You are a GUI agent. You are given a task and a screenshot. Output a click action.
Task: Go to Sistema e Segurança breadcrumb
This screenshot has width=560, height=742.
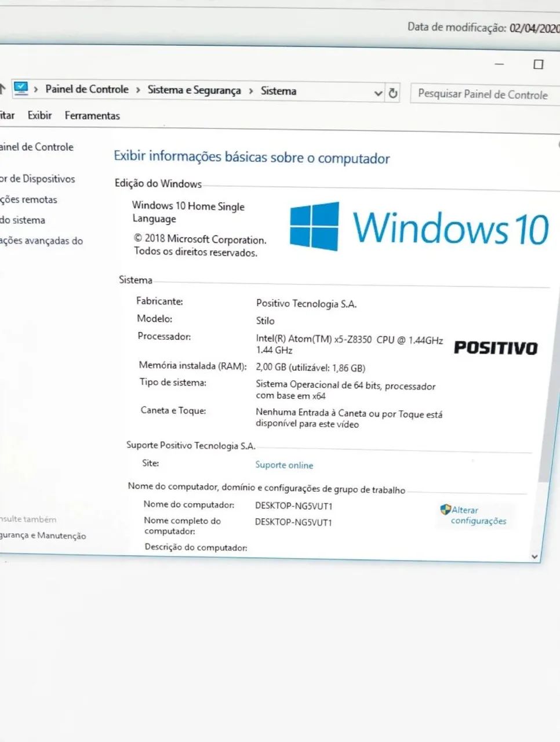coord(194,90)
